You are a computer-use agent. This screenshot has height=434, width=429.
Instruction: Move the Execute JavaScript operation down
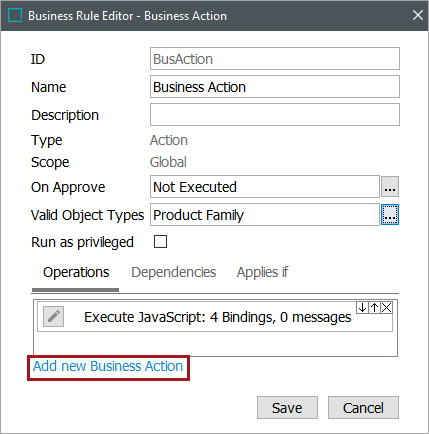(x=362, y=307)
